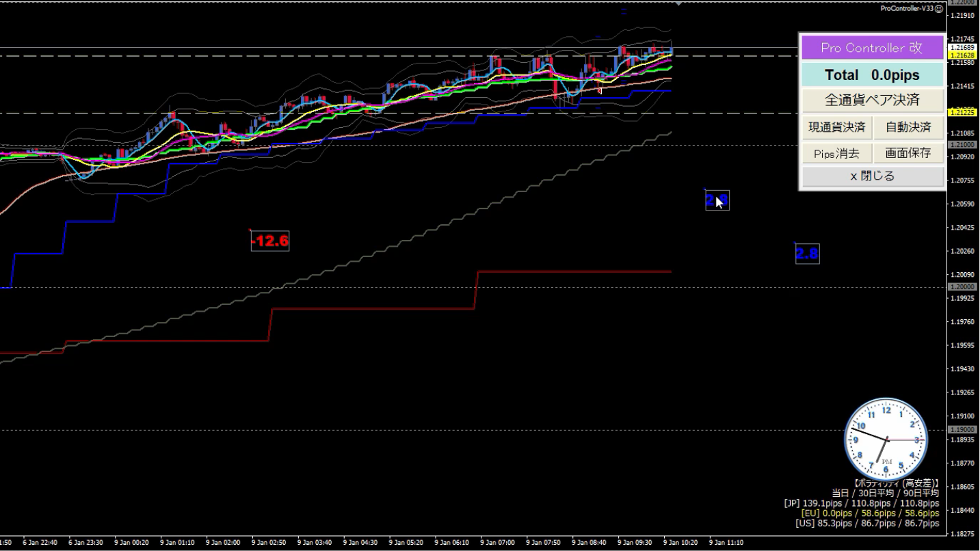980x551 pixels.
Task: Select the blue pips label under the cursor
Action: (717, 200)
